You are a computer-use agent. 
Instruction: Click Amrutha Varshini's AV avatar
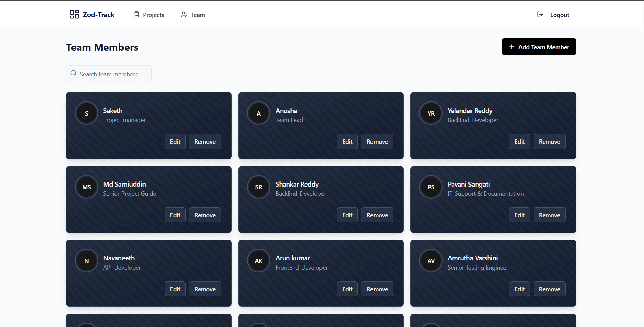[x=431, y=261]
